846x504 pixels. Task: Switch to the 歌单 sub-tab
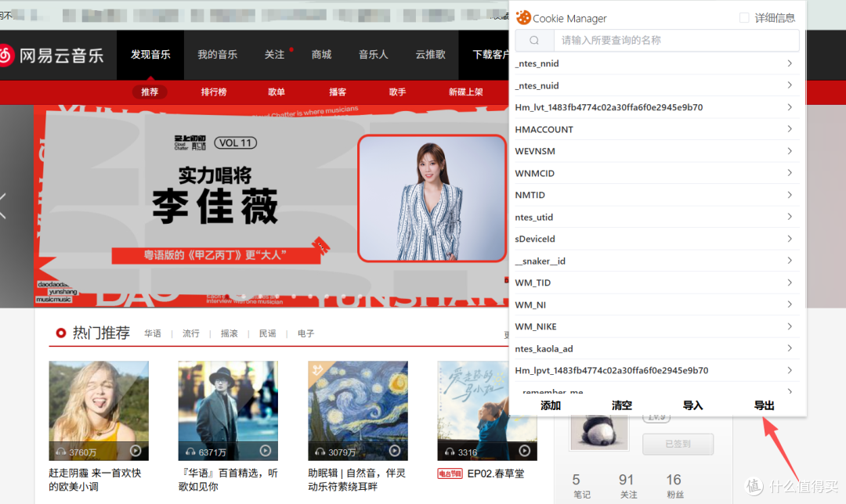coord(277,92)
